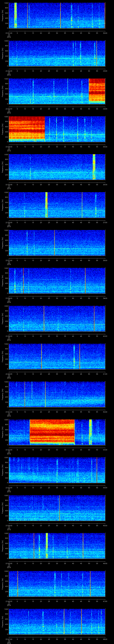
Task: Click the "33:00" end time label
Action: pyautogui.click(x=105, y=71)
